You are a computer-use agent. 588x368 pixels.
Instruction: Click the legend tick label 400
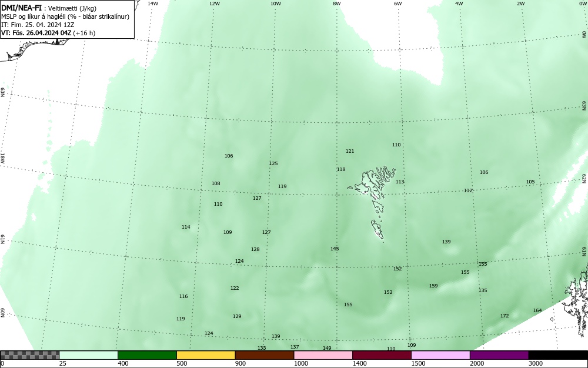click(x=123, y=363)
